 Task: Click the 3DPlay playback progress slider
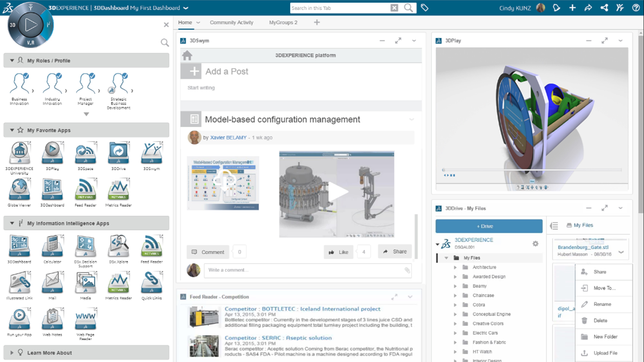click(x=532, y=170)
